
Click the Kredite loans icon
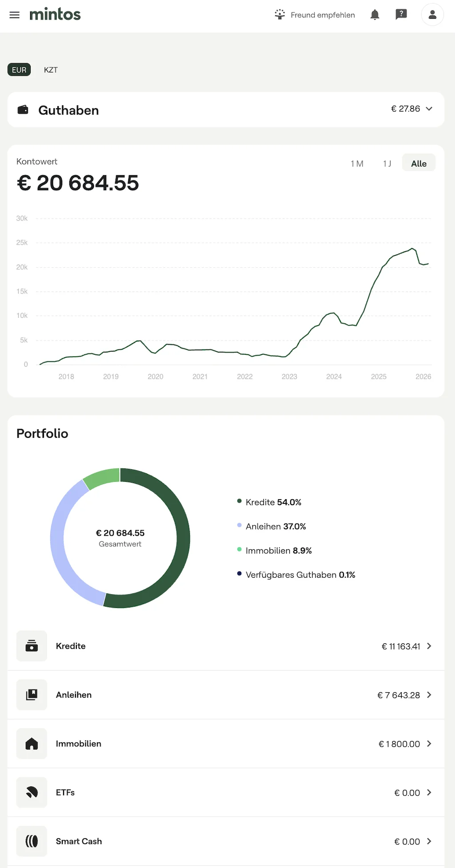[x=32, y=646]
